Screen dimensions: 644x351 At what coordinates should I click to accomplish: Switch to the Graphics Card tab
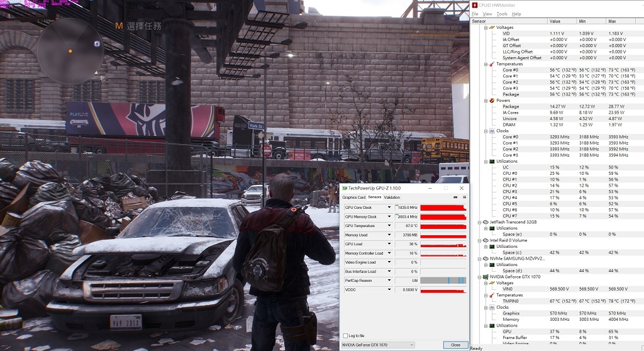[353, 198]
